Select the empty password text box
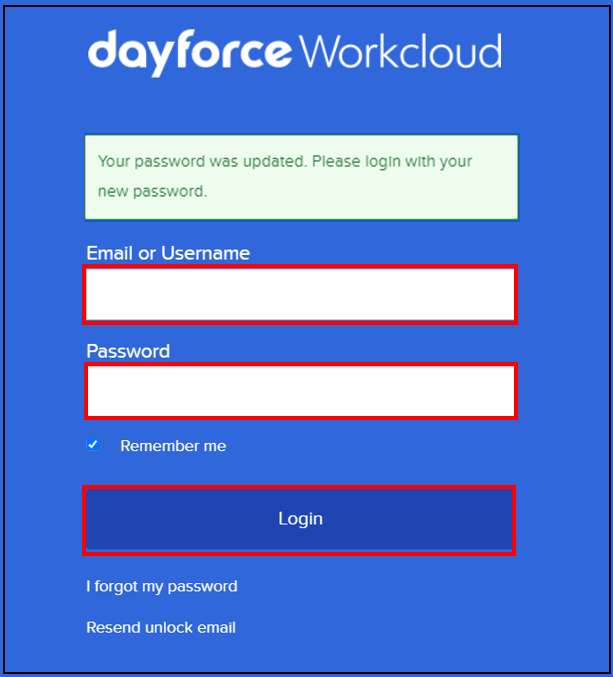This screenshot has width=613, height=677. pyautogui.click(x=300, y=391)
